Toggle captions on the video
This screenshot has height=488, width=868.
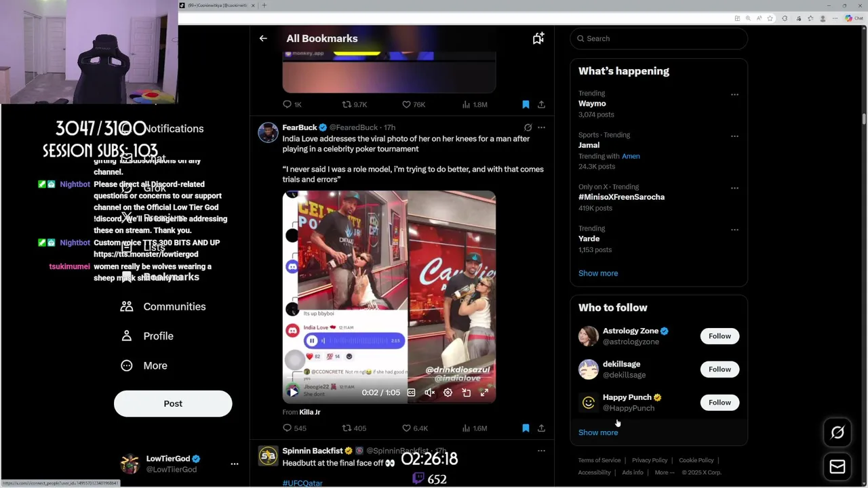coord(411,392)
